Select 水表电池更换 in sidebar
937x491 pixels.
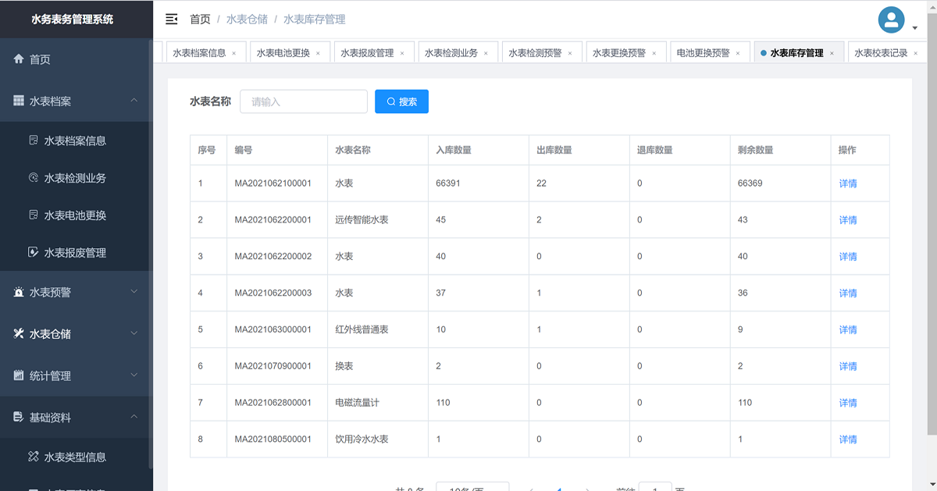pos(74,216)
